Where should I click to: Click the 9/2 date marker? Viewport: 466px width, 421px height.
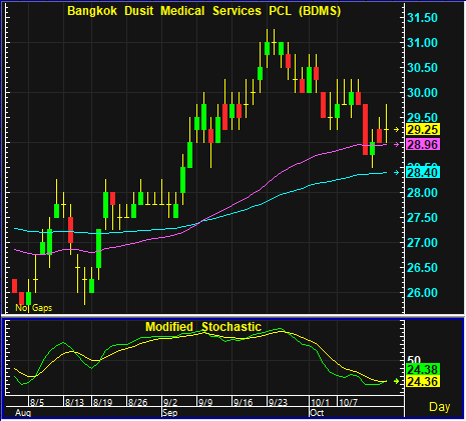coord(170,402)
